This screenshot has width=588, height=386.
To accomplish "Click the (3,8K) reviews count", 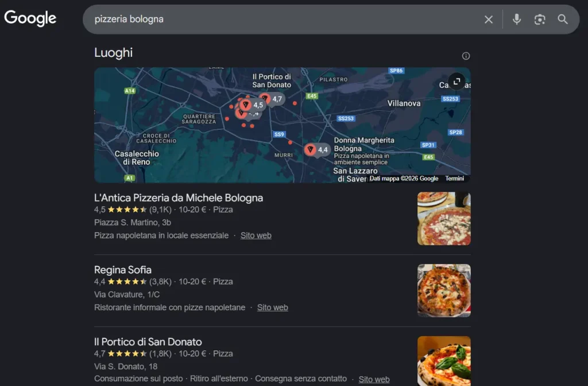I will pyautogui.click(x=160, y=281).
